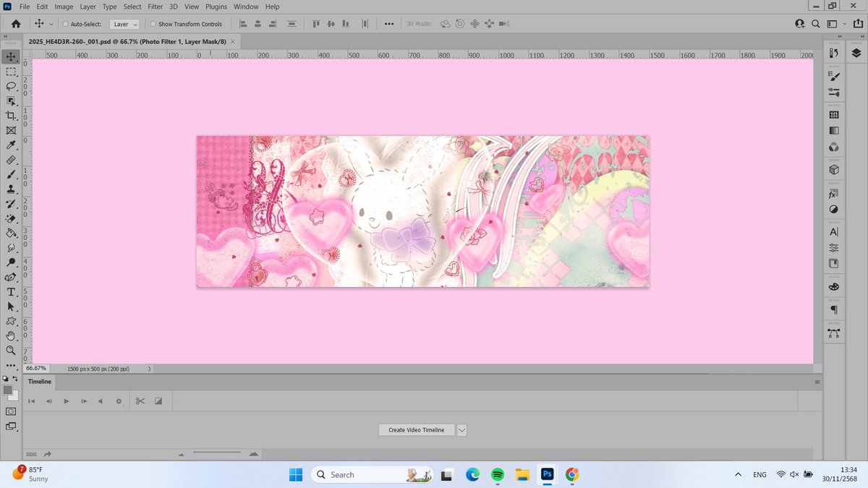Image resolution: width=868 pixels, height=488 pixels.
Task: Open the Brushes panel icon
Action: pos(833,76)
